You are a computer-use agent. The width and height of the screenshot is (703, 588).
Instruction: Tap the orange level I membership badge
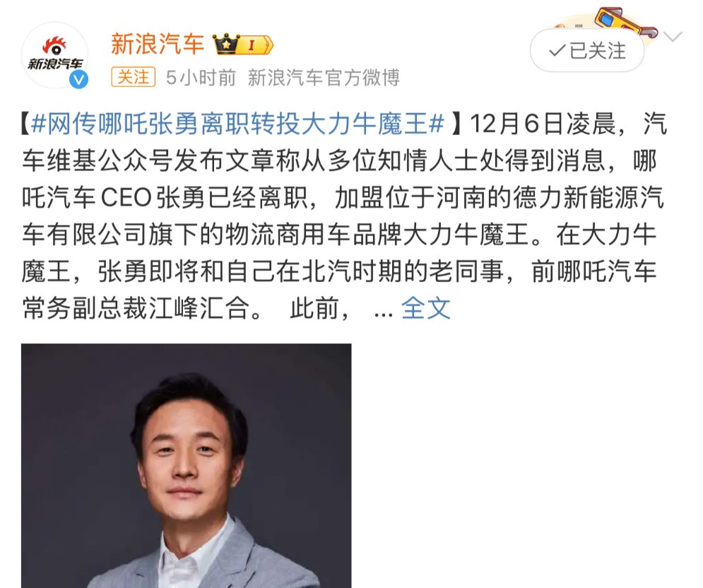256,45
